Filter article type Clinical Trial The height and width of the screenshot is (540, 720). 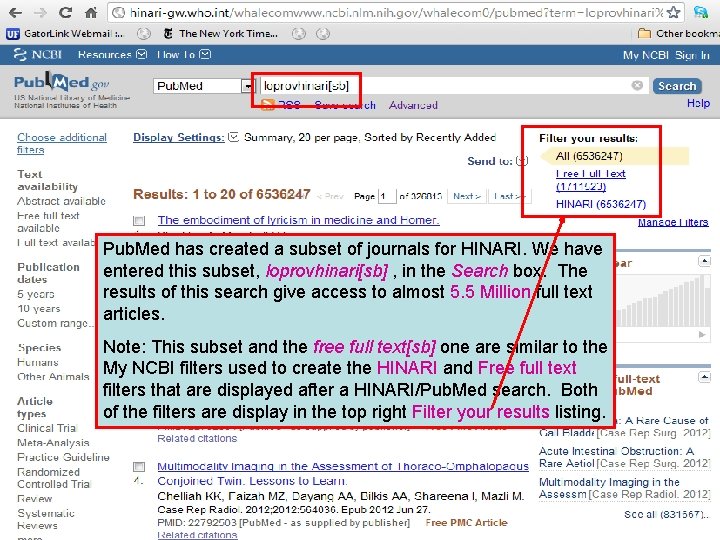[x=47, y=428]
